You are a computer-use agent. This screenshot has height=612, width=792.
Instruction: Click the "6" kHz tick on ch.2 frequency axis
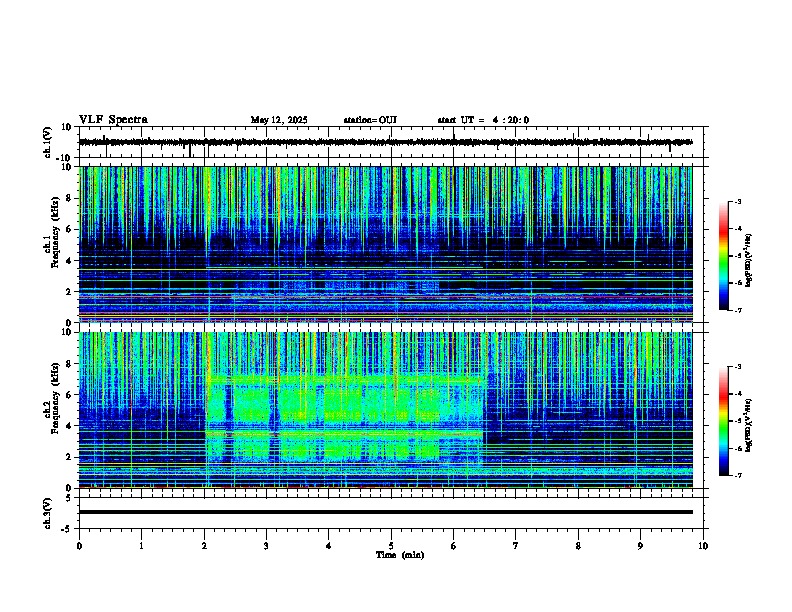69,394
